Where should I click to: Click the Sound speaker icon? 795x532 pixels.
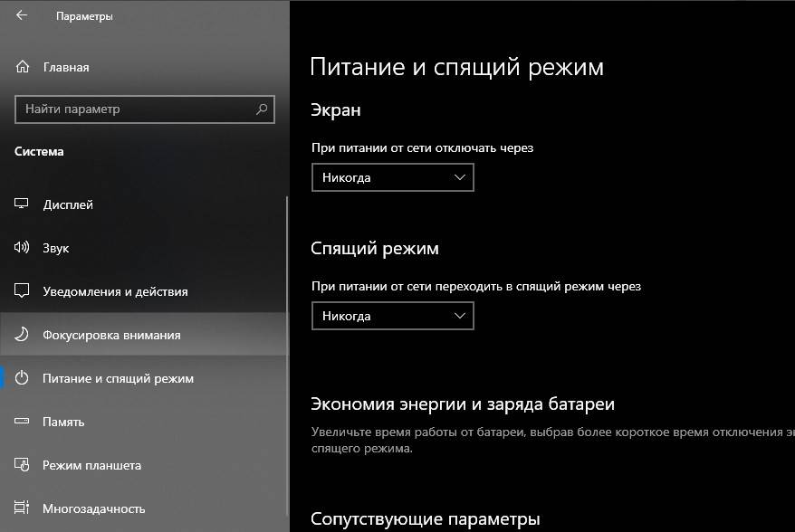23,248
